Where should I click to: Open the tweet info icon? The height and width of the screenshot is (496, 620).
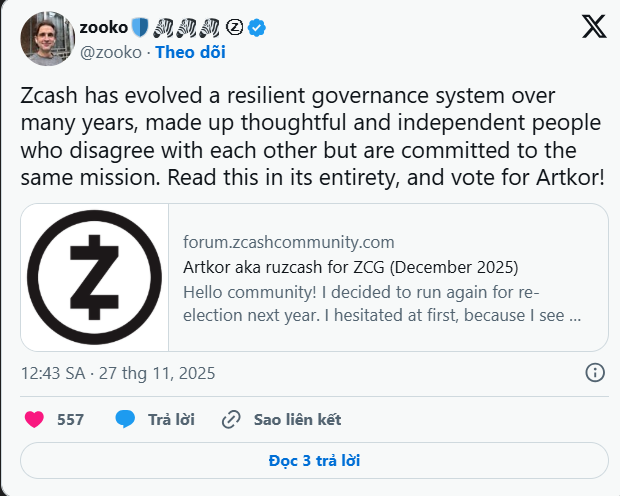pyautogui.click(x=594, y=373)
